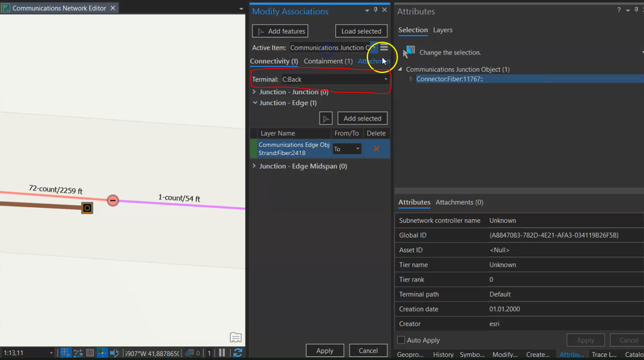Open the Attachments (0) tab

tap(459, 202)
